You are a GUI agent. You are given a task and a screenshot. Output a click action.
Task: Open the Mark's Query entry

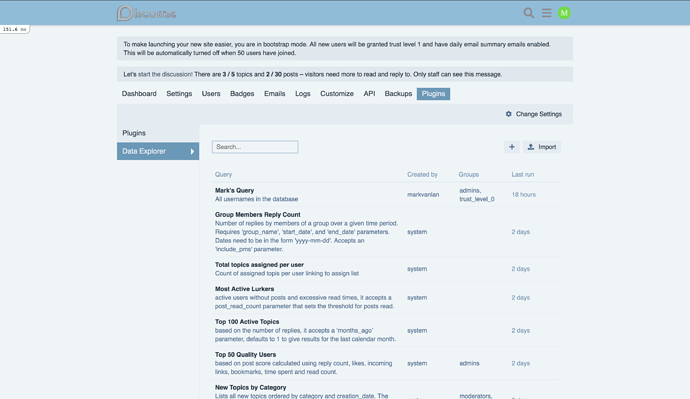click(235, 190)
